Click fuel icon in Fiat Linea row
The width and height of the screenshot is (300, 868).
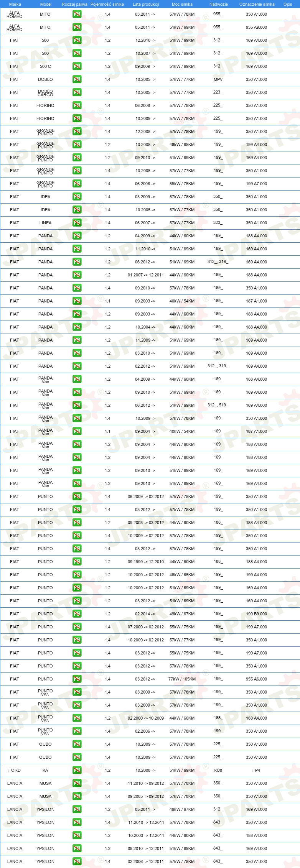click(77, 223)
